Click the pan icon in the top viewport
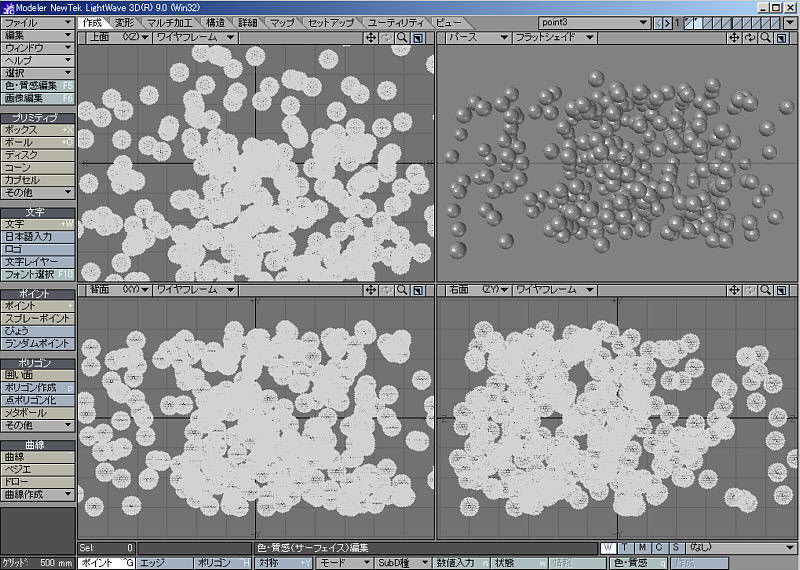The width and height of the screenshot is (800, 570). pyautogui.click(x=371, y=38)
